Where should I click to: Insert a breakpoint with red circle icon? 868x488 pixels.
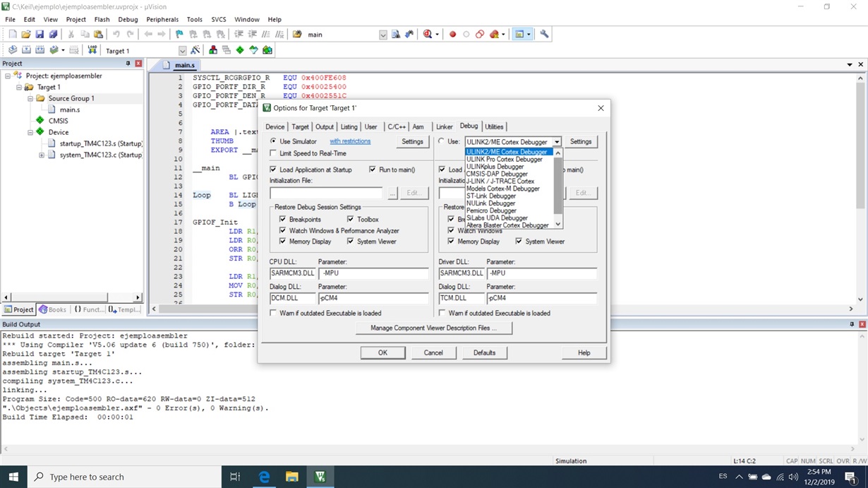[x=452, y=34]
